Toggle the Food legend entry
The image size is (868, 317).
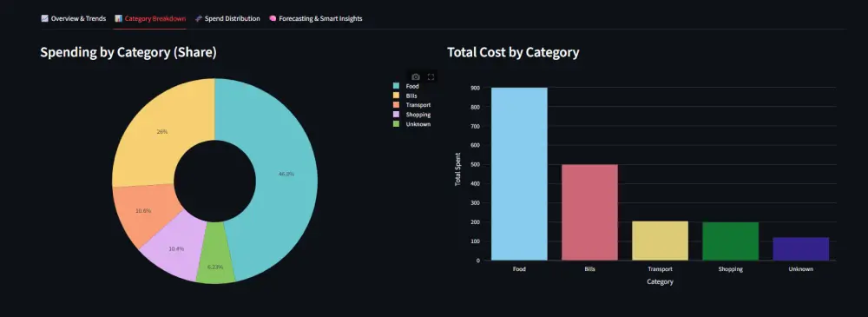coord(406,86)
